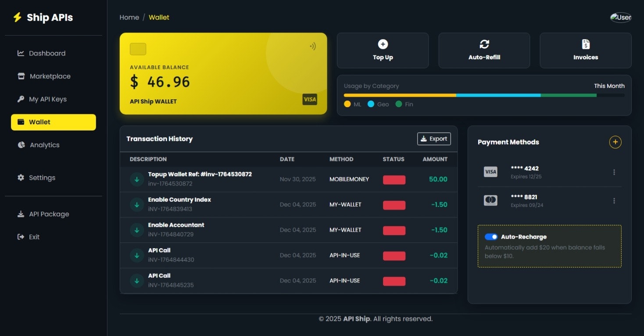Click the API Package download icon
Image resolution: width=644 pixels, height=336 pixels.
coord(20,213)
